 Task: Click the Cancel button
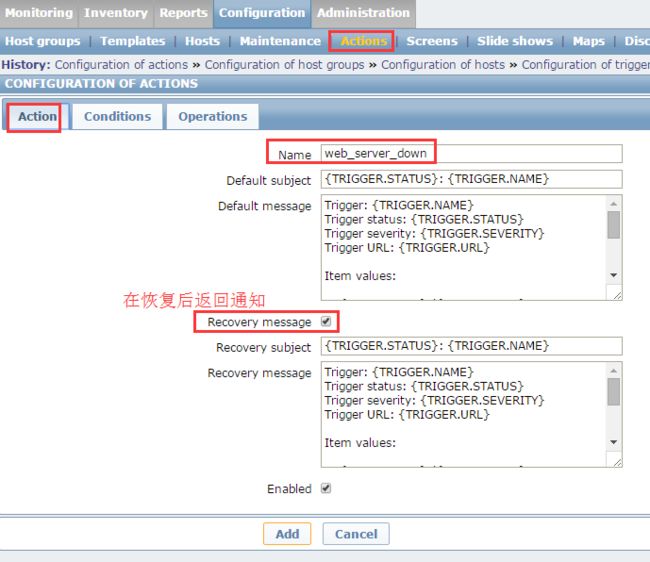(x=356, y=534)
